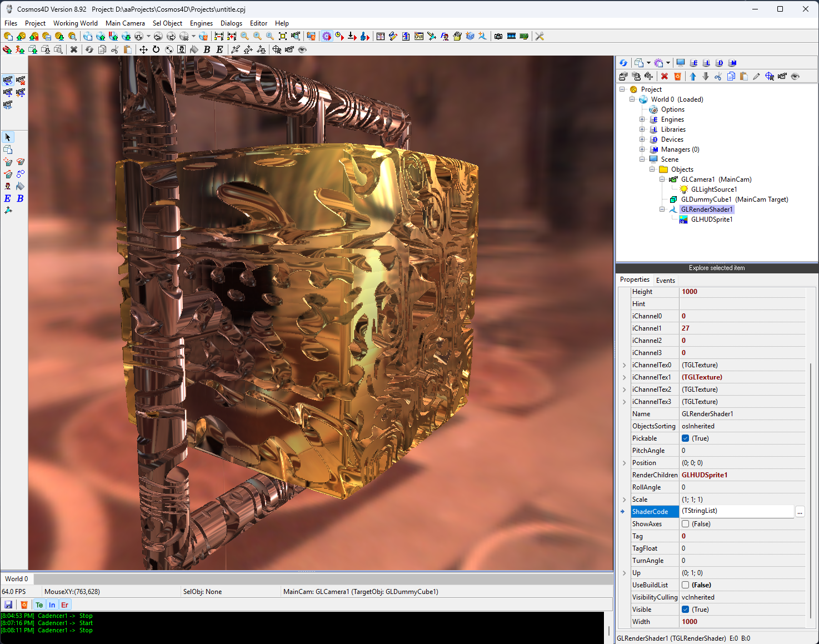The image size is (819, 644).
Task: Enable the ShowAxes checkbox
Action: 685,524
